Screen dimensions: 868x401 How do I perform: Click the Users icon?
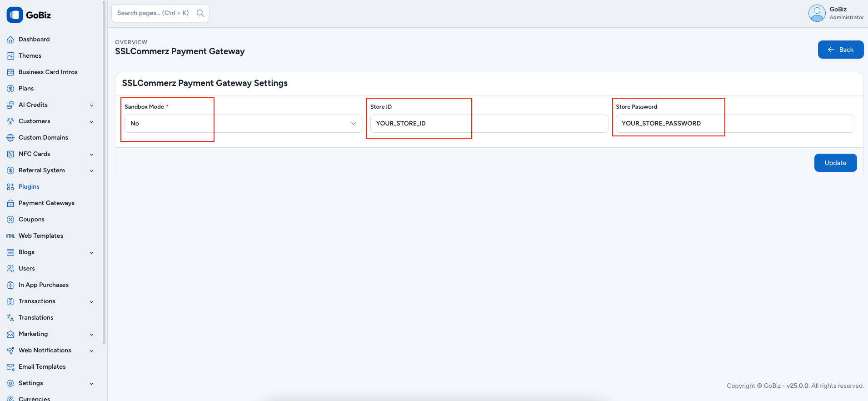coord(10,269)
